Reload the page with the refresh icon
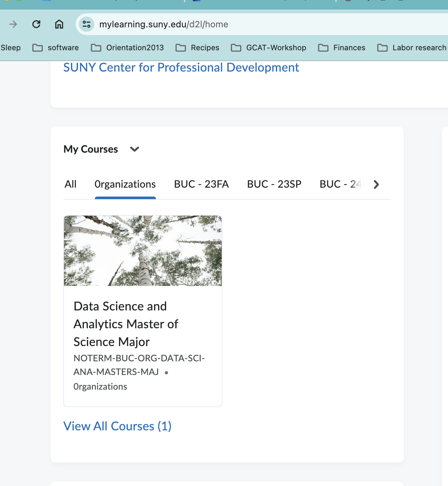 pos(36,24)
